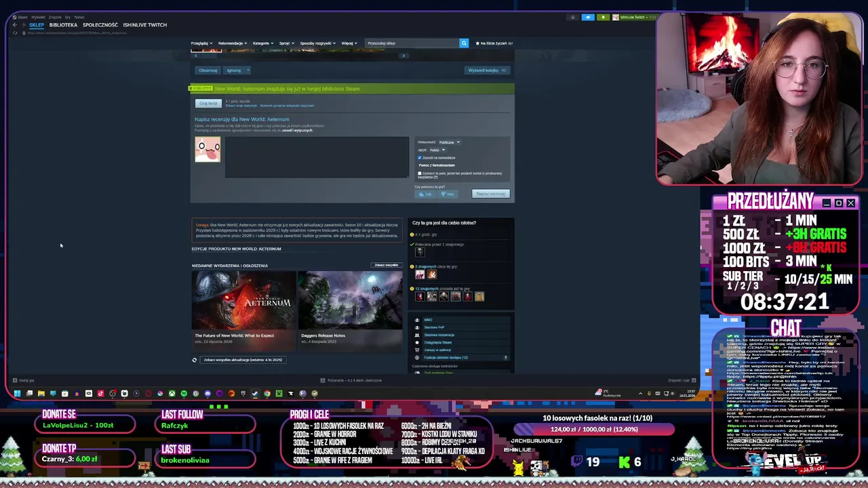Expand the Rekomendacje menu
The width and height of the screenshot is (868, 488).
click(233, 43)
